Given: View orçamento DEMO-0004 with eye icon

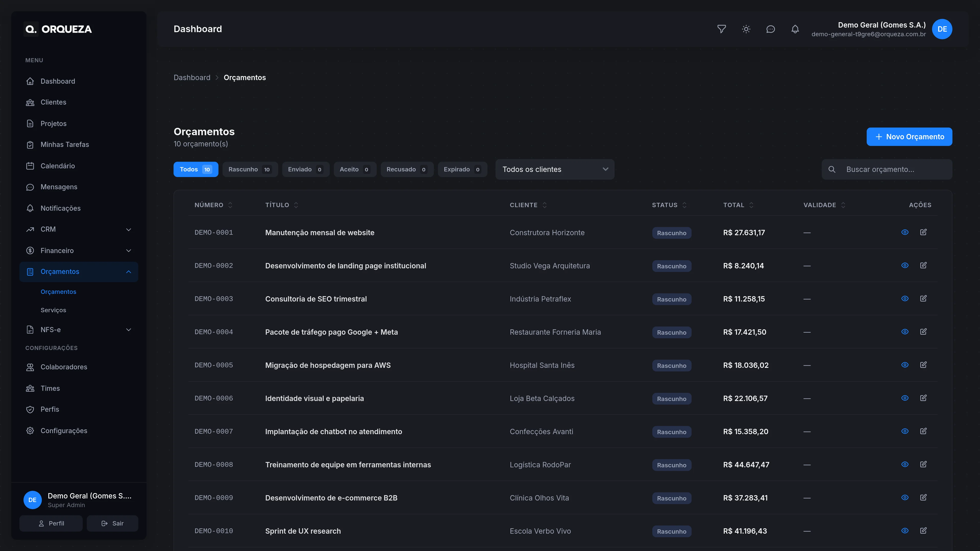Looking at the screenshot, I should click(x=905, y=332).
